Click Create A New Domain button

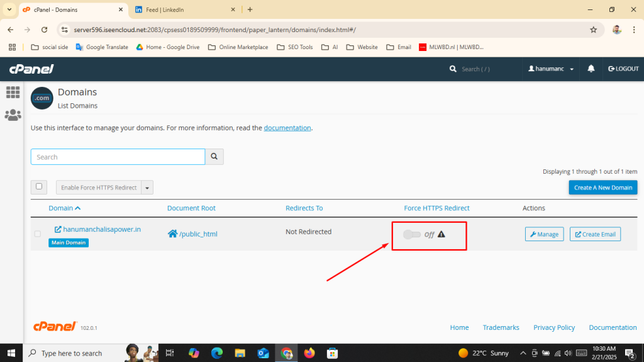[x=603, y=188]
